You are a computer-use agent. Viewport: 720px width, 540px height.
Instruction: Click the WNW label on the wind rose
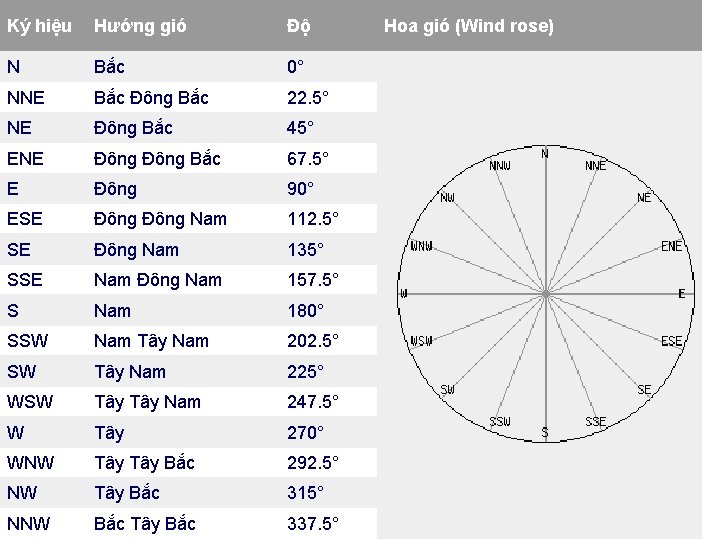[x=422, y=247]
